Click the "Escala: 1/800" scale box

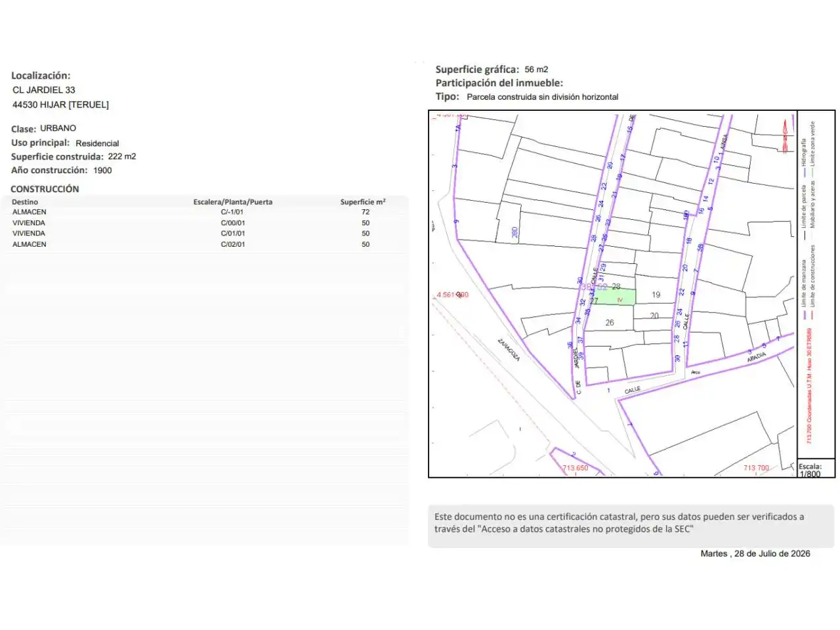[x=816, y=469]
